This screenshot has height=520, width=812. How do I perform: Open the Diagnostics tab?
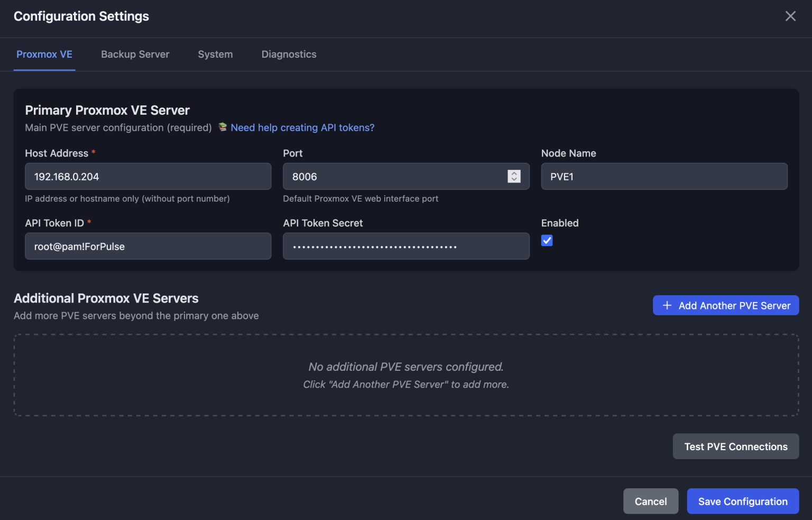[289, 54]
